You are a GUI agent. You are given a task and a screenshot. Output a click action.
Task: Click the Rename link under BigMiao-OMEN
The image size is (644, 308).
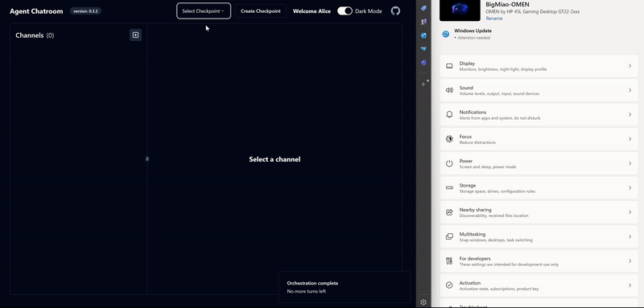click(494, 18)
